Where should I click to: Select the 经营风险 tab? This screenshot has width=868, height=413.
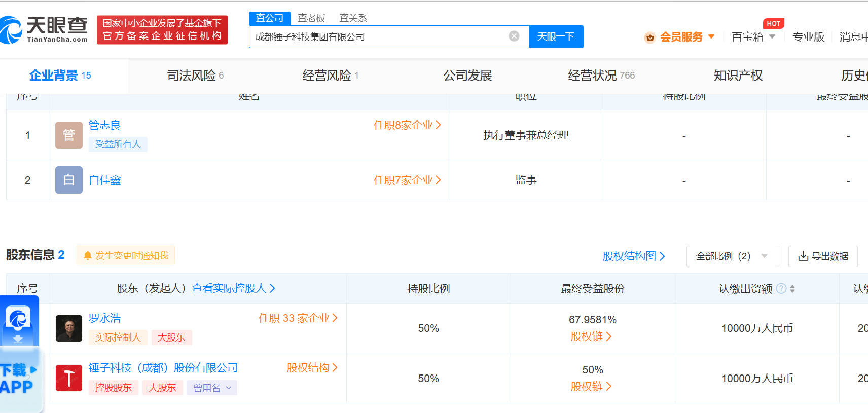[331, 76]
